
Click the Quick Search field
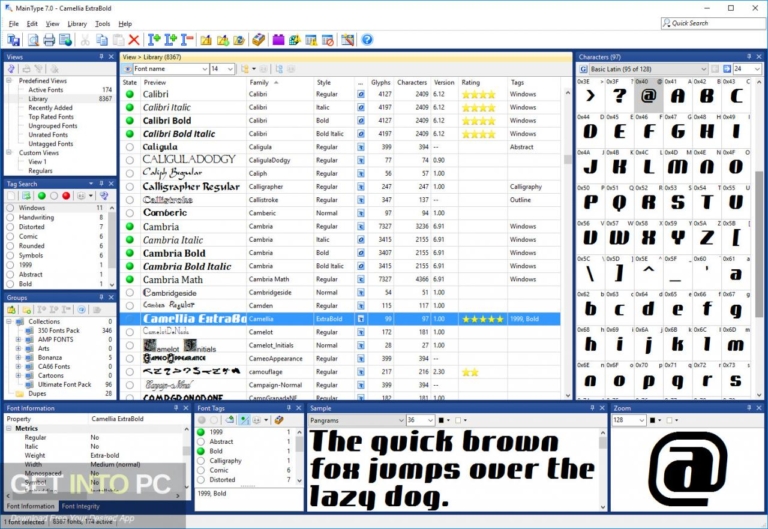coord(713,23)
